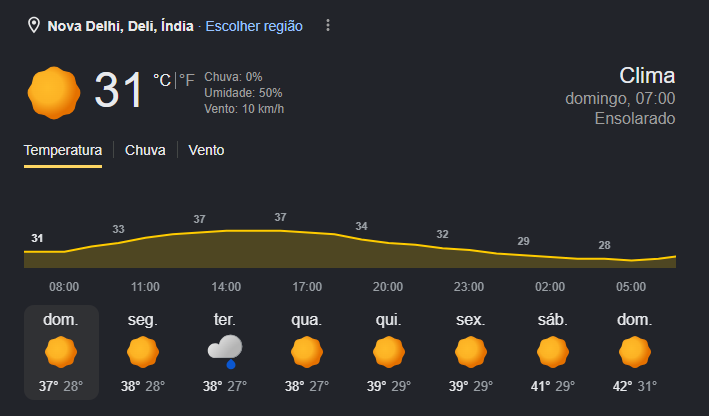709x416 pixels.
Task: Select Wednesday's sun icon
Action: click(x=307, y=352)
